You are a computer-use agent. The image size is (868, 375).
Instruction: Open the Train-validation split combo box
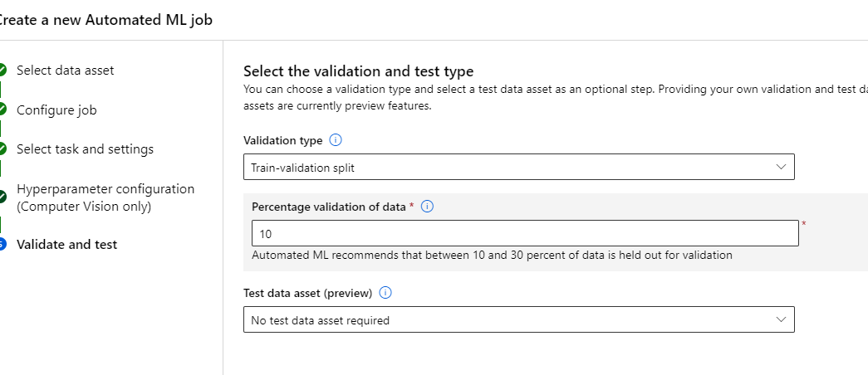click(518, 167)
